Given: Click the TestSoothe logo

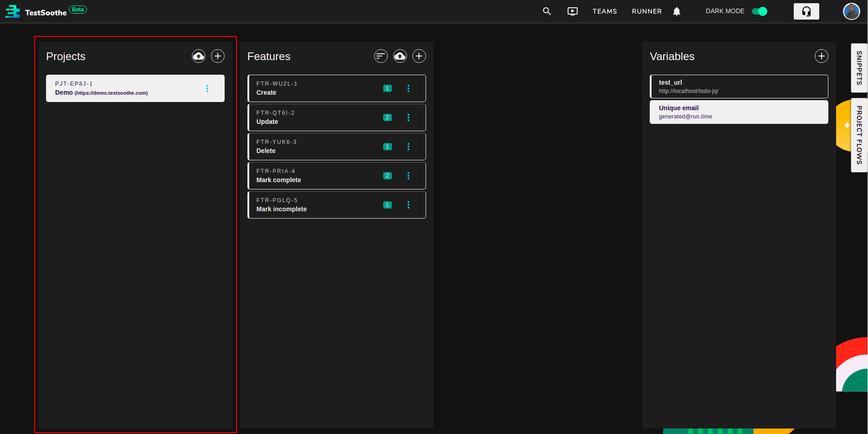Looking at the screenshot, I should click(x=36, y=11).
